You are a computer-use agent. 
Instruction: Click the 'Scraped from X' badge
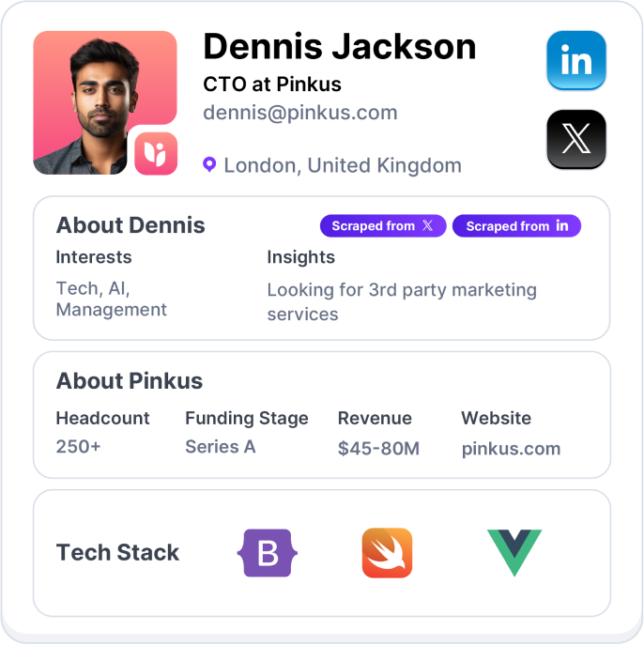pyautogui.click(x=383, y=226)
